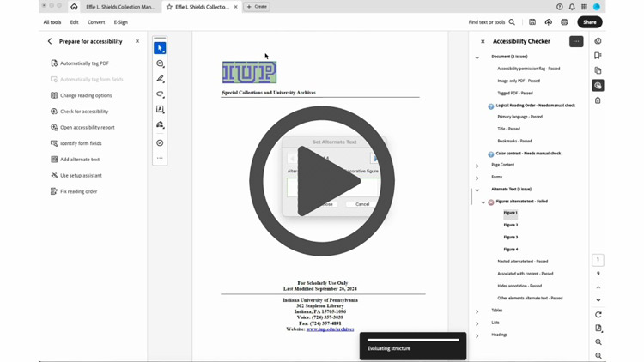Open the home icon tab
The width and height of the screenshot is (644, 362).
click(x=74, y=7)
